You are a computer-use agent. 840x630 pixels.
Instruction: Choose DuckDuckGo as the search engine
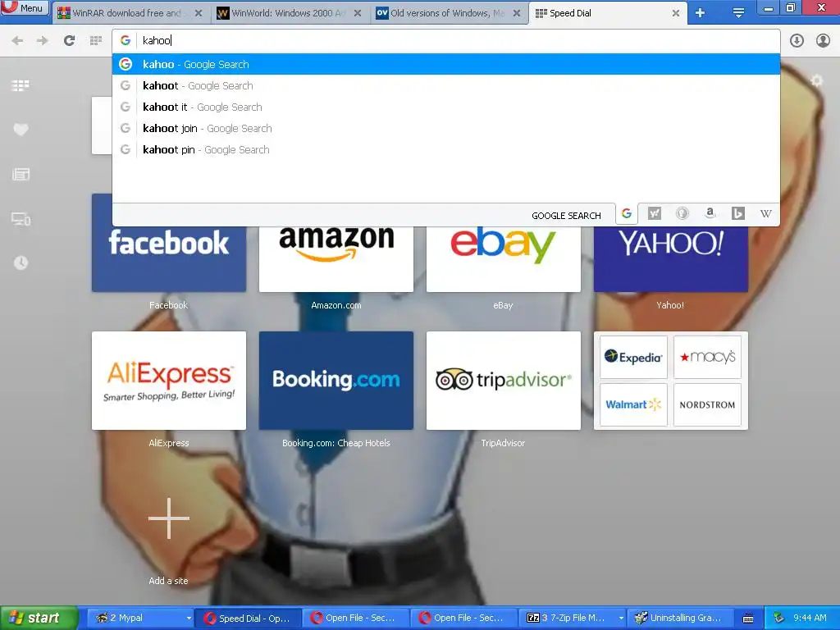coord(682,214)
